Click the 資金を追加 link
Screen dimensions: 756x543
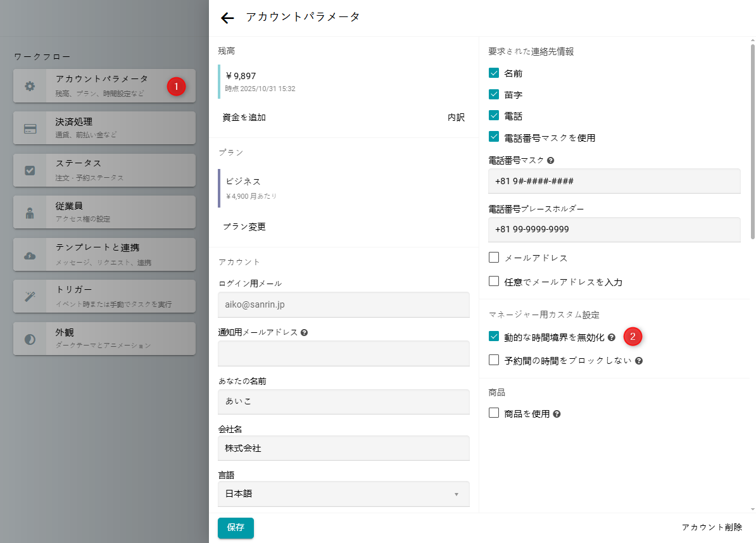[244, 117]
